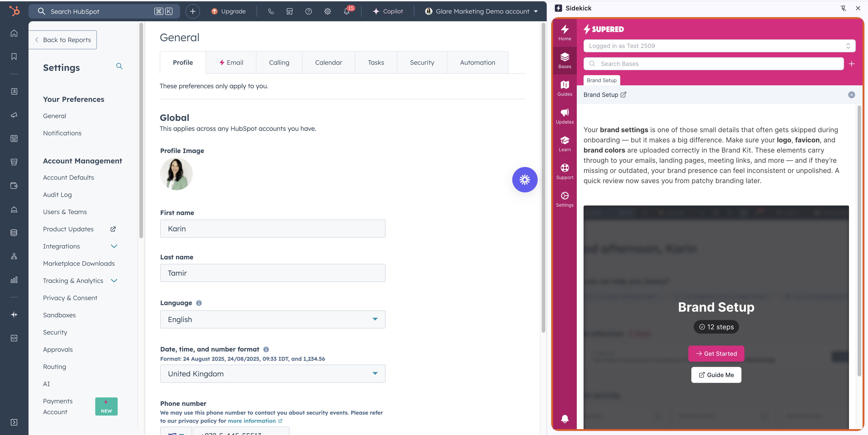Image resolution: width=868 pixels, height=435 pixels.
Task: Click the purple floating assistant button
Action: (525, 180)
